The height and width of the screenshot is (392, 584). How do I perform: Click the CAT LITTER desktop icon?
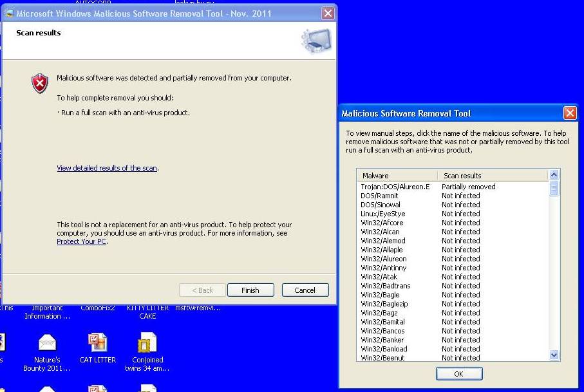98,348
